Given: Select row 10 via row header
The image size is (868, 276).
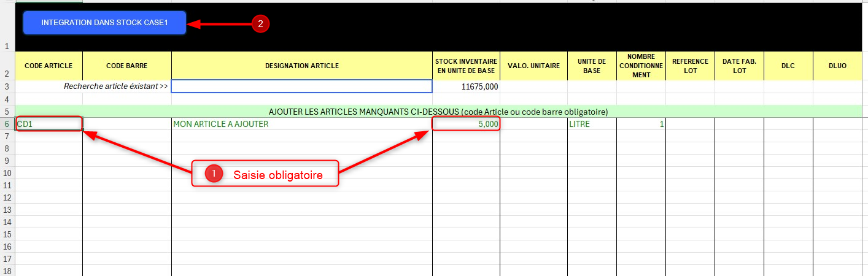Looking at the screenshot, I should pyautogui.click(x=7, y=173).
